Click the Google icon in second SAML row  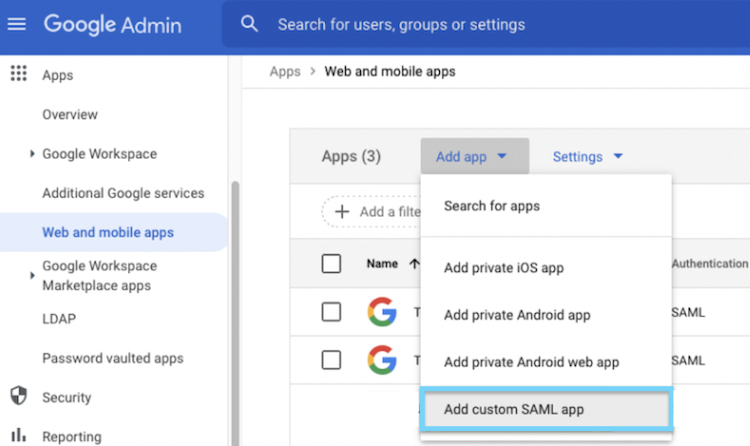pos(382,359)
